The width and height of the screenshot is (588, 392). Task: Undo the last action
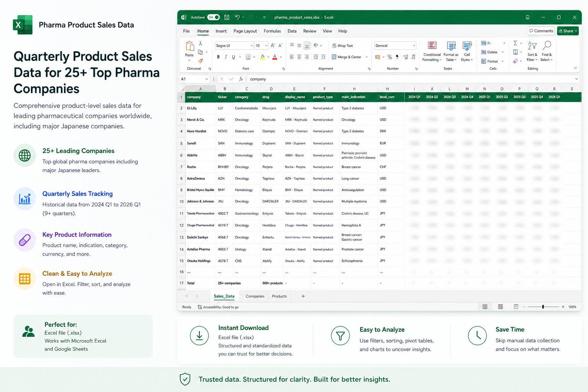coord(237,17)
